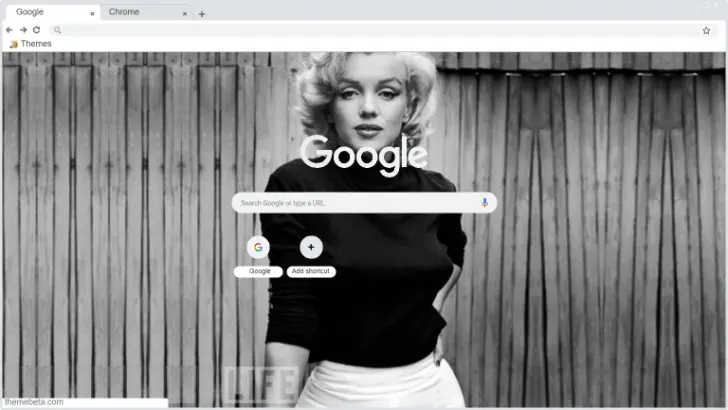Reload the current page
This screenshot has width=728, height=410.
[x=37, y=30]
